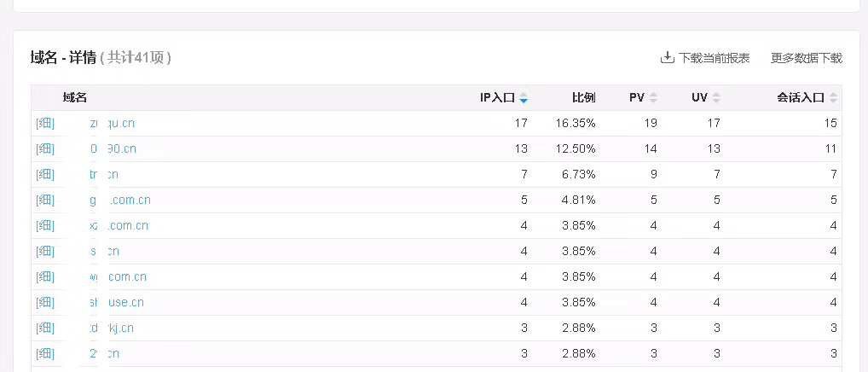
Task: Open [细] details for the 12.50% row
Action: 45,149
